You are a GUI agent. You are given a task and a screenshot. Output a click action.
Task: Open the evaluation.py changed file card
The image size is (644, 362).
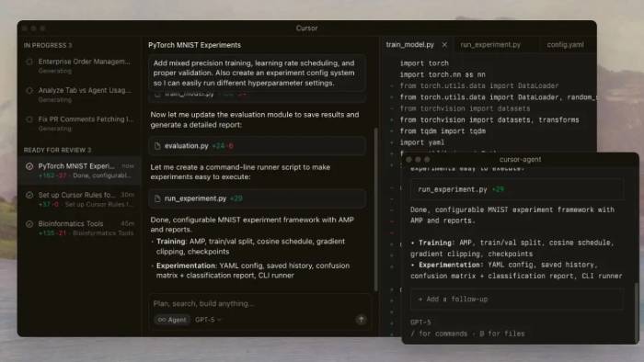tap(257, 146)
